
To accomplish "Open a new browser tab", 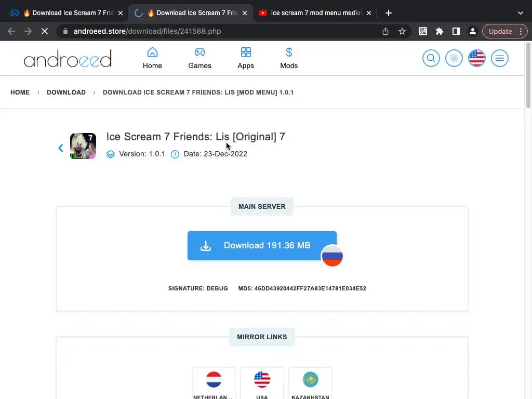I will [x=389, y=13].
